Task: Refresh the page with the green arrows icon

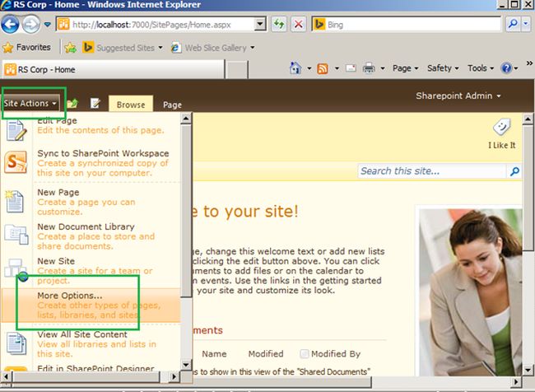Action: tap(279, 24)
